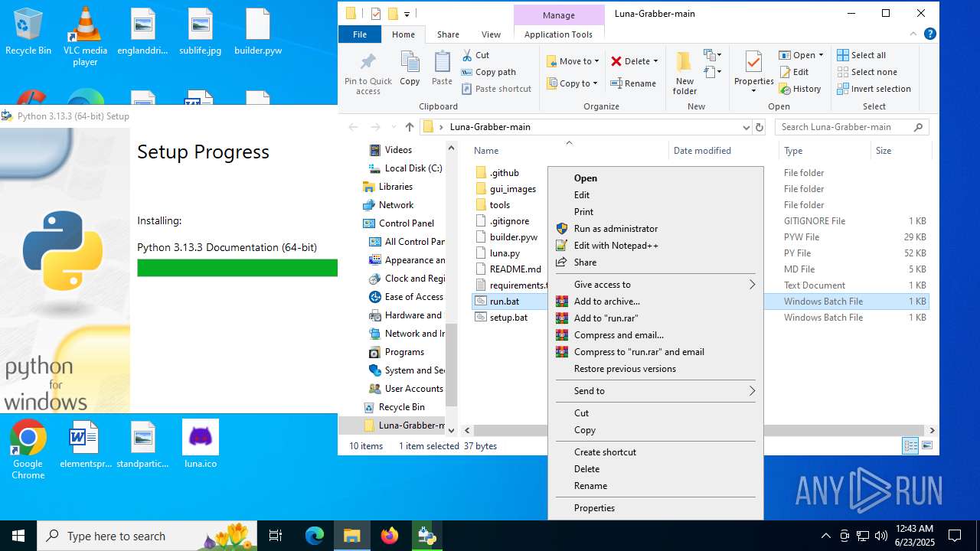This screenshot has width=980, height=551.
Task: Open the File tab
Action: (360, 34)
